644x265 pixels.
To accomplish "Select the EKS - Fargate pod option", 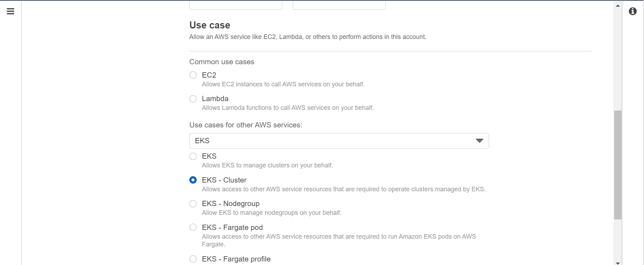I will (x=193, y=227).
